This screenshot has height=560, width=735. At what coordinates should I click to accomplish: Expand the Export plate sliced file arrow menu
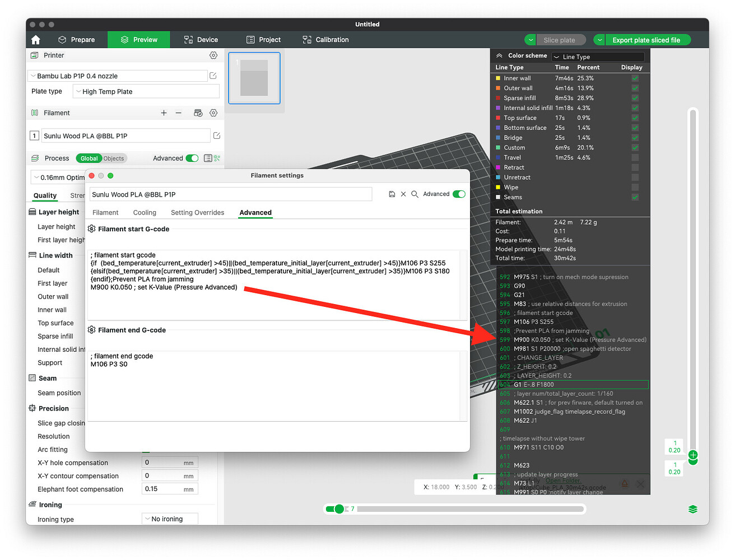(x=599, y=40)
